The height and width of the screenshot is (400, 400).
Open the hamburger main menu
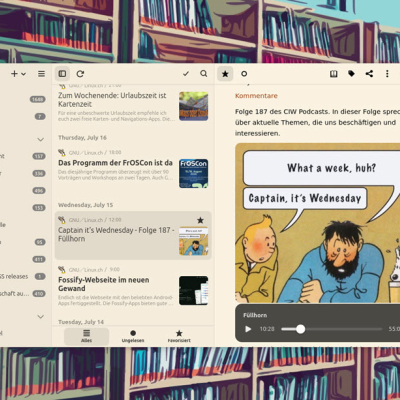click(41, 74)
